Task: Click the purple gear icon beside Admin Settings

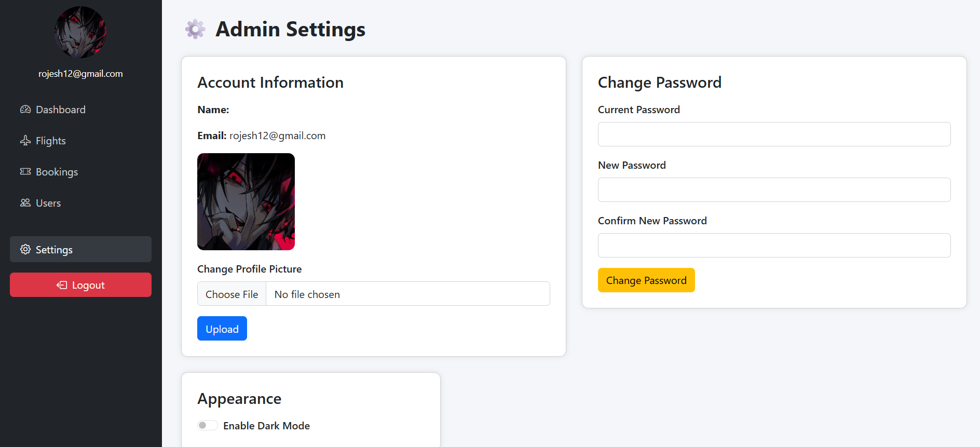Action: pyautogui.click(x=195, y=29)
